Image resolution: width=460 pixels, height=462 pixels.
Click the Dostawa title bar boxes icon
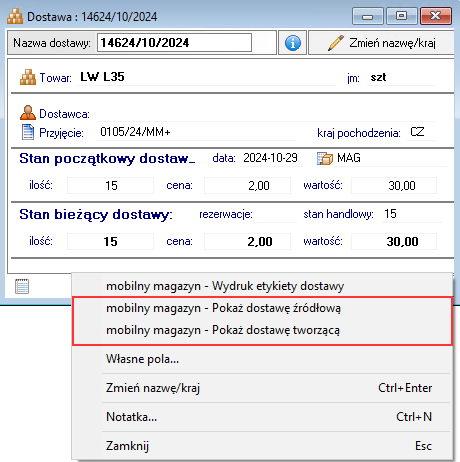coord(15,16)
